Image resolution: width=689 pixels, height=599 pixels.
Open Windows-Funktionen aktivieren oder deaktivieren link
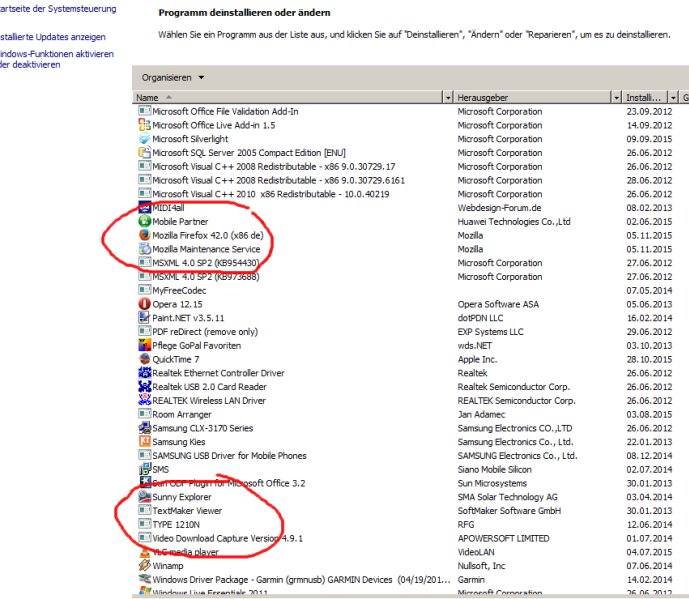[x=57, y=59]
